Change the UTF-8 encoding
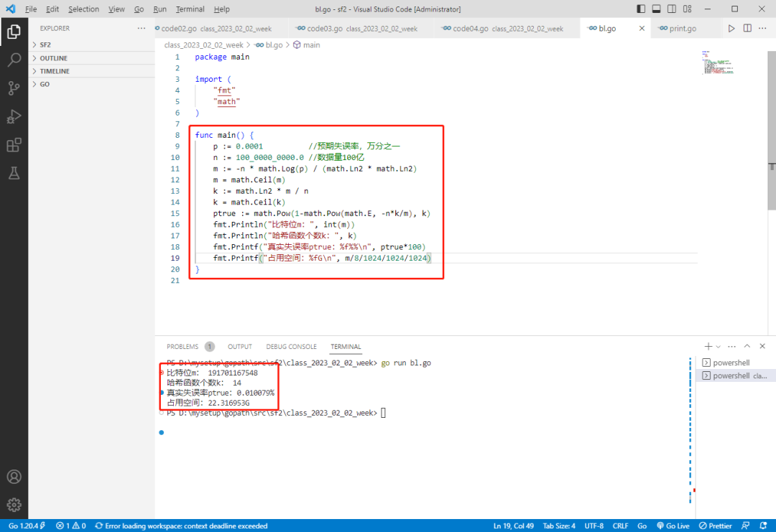 594,526
